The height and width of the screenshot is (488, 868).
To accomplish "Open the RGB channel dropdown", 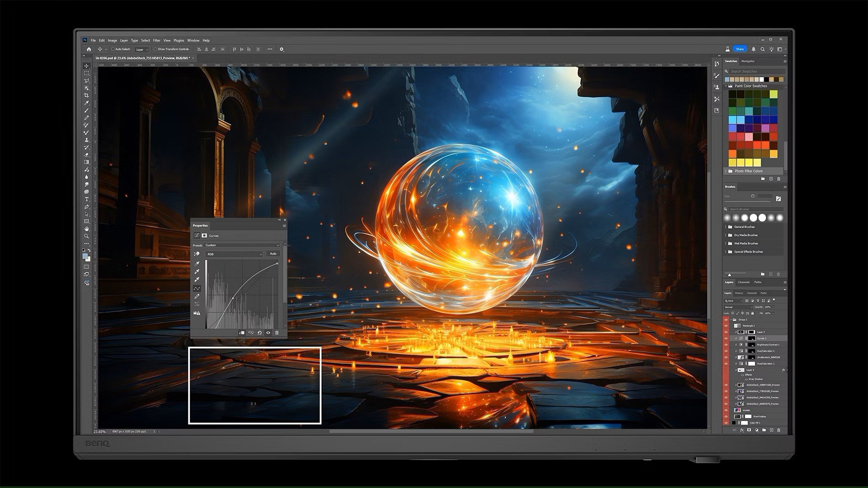I will pos(234,254).
